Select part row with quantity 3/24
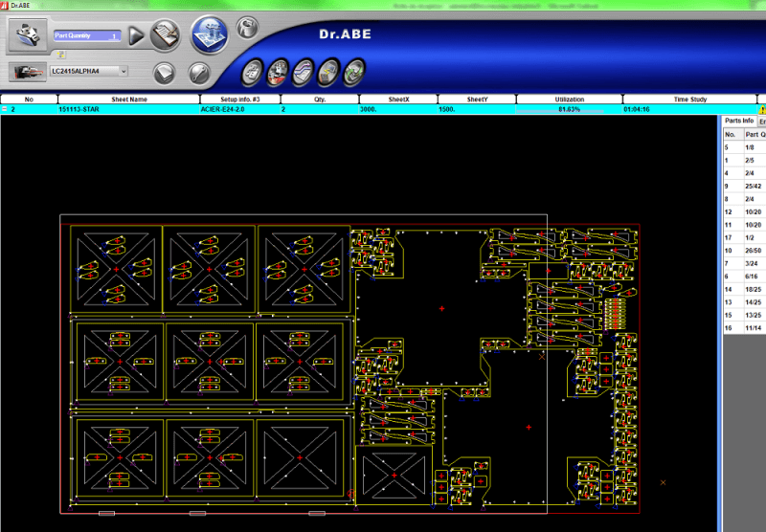This screenshot has height=532, width=766. (744, 263)
